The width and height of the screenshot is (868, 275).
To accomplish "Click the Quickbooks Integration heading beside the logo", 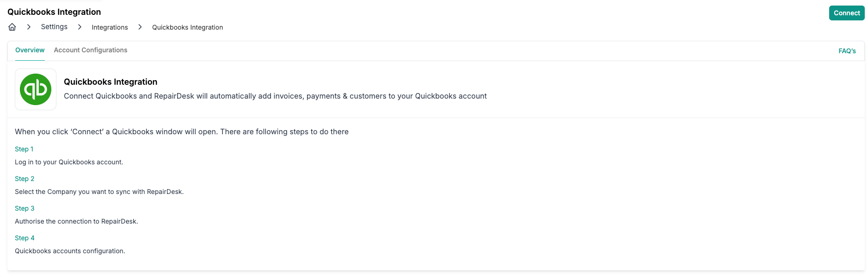I will [x=111, y=82].
